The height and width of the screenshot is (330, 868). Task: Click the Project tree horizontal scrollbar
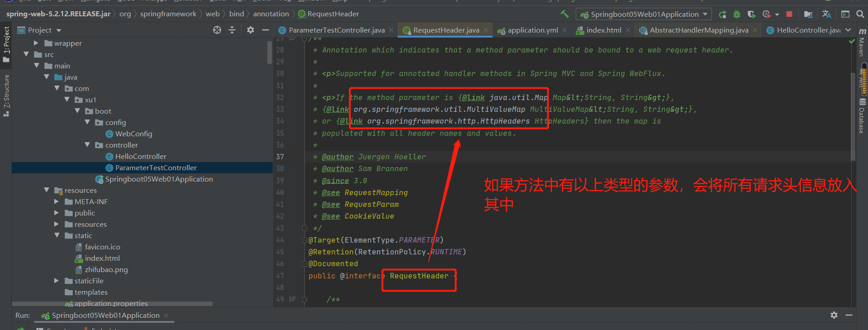coord(112,304)
